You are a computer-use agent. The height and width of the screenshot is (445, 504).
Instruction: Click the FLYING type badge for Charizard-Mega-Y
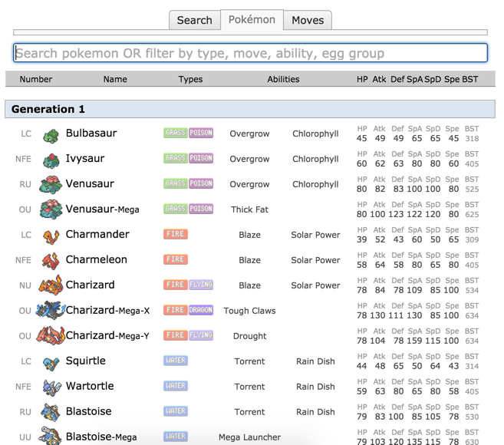[x=201, y=335]
